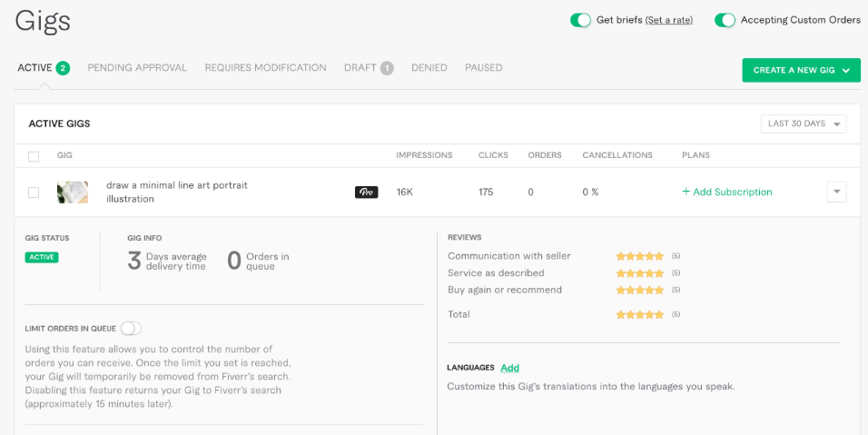Open the line art portrait gig thumbnail
The width and height of the screenshot is (868, 435).
tap(73, 192)
